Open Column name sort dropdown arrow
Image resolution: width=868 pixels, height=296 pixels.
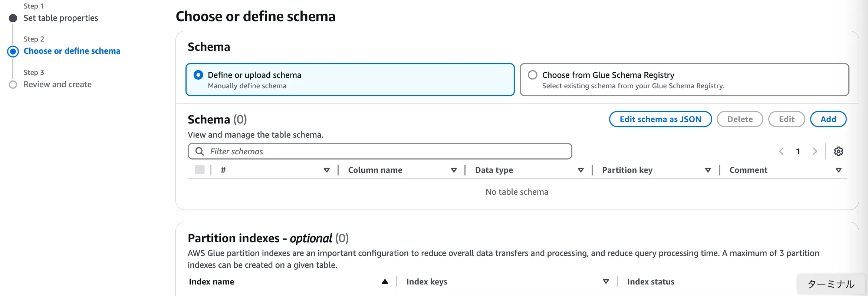tap(454, 170)
